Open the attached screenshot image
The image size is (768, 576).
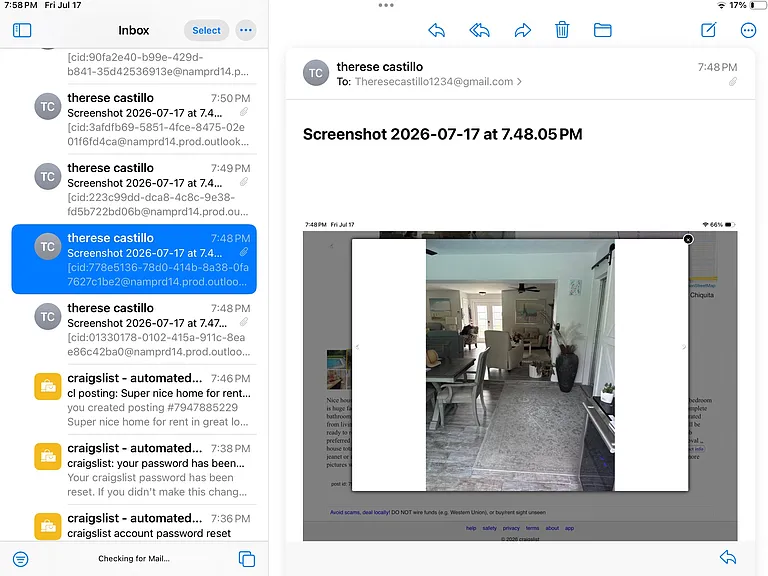coord(520,380)
